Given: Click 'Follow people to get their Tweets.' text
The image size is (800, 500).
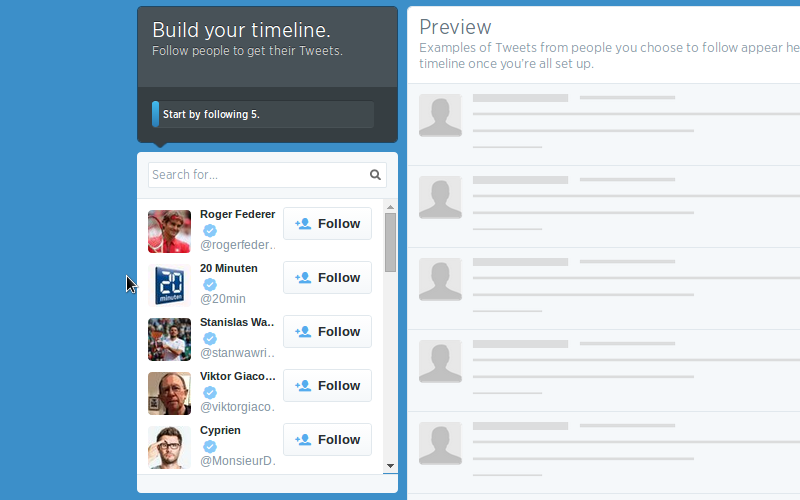Looking at the screenshot, I should click(247, 51).
